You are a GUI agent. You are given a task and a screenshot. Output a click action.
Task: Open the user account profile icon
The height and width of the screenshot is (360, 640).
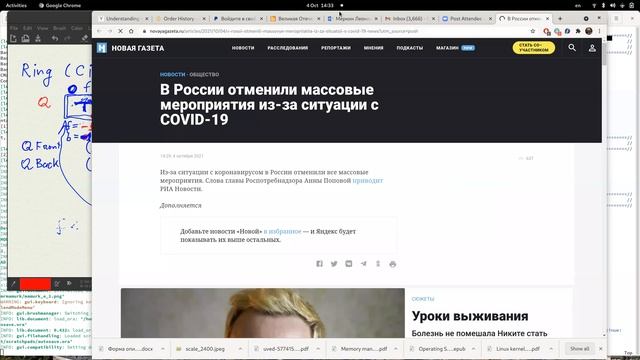tap(592, 48)
